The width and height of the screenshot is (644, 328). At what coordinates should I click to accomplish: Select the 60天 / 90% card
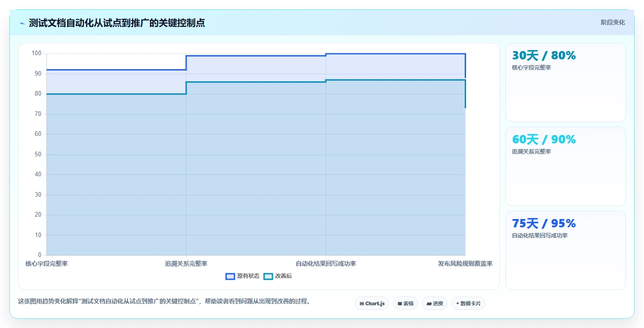tap(566, 166)
